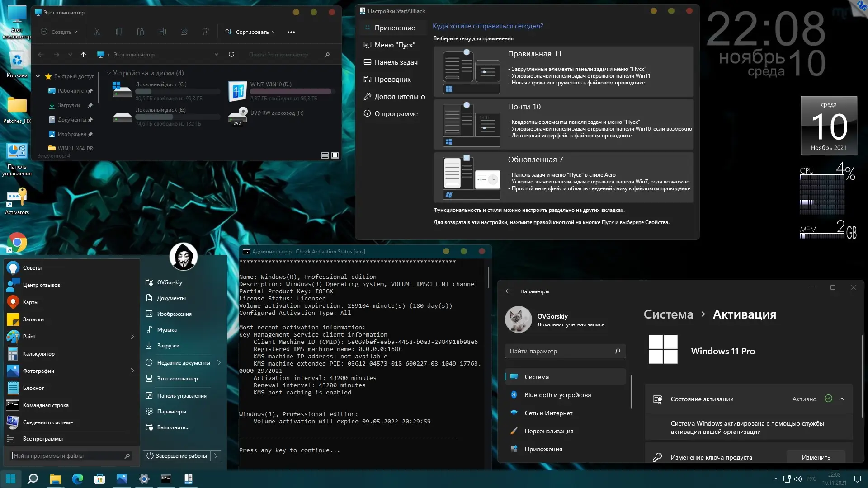
Task: Collapse the Состояние активации section
Action: coord(842,399)
